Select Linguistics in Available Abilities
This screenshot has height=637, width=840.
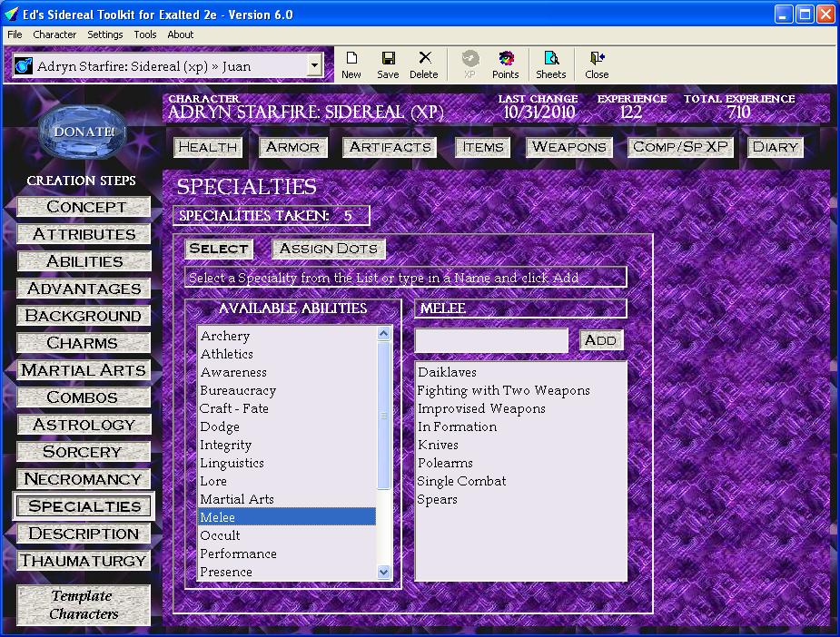[287, 463]
